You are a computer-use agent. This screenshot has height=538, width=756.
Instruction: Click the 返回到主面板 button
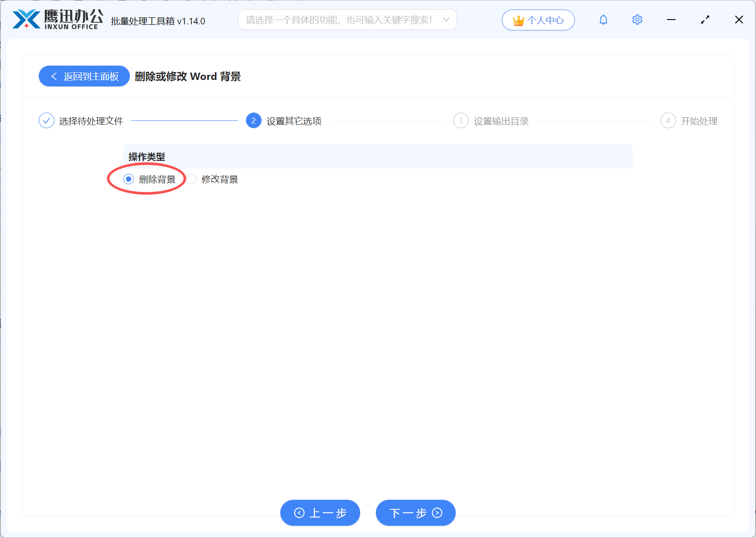coord(84,76)
